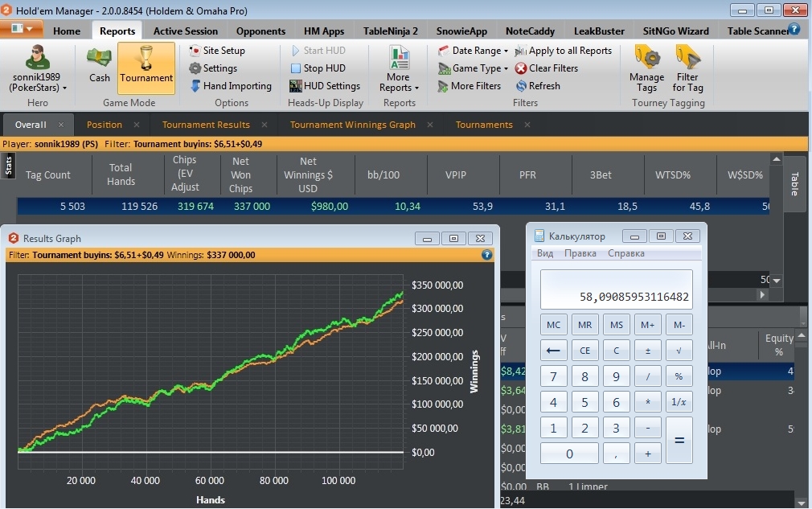Click Clear Filters red icon
The image size is (812, 509).
(x=522, y=68)
